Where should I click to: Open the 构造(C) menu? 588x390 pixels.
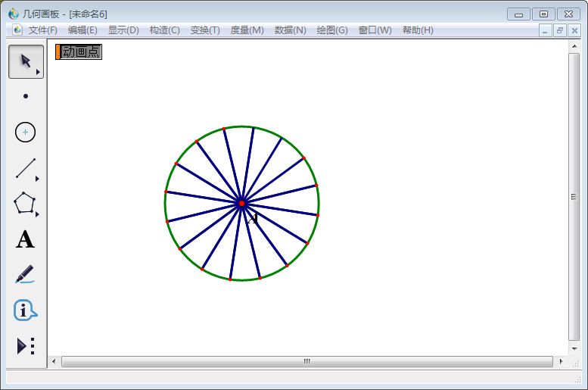point(164,30)
